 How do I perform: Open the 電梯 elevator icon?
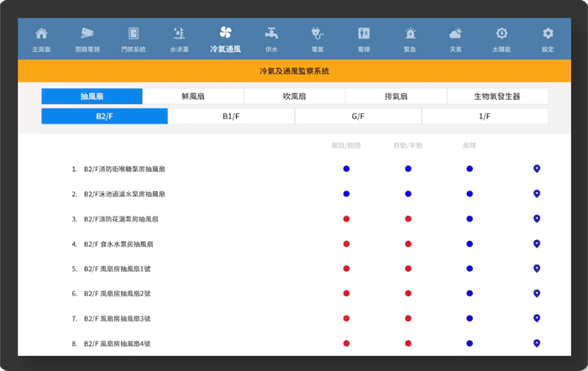(364, 34)
